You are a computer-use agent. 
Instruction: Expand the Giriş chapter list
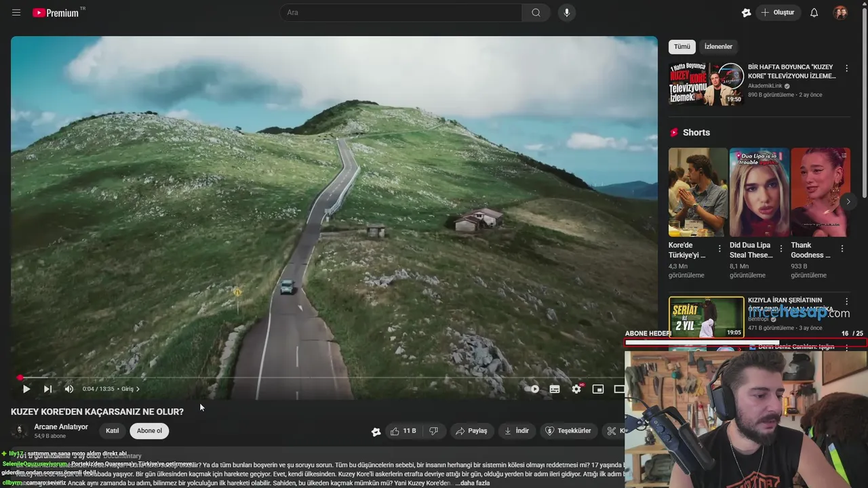tap(130, 389)
